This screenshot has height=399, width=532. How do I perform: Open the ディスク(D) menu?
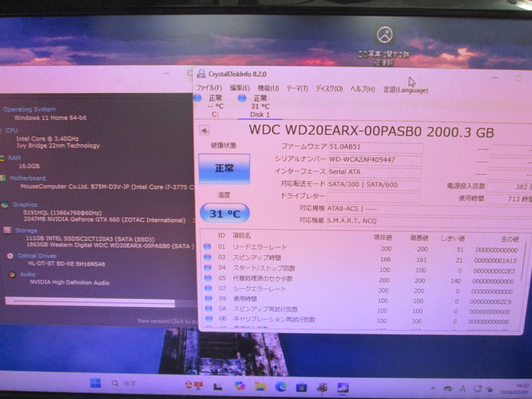[329, 89]
